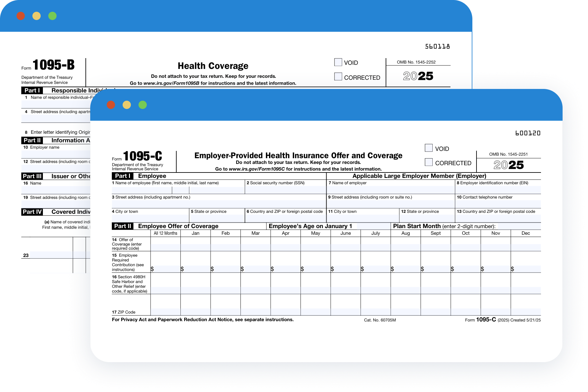The height and width of the screenshot is (392, 588).
Task: Click the green dot on the 1095-B window
Action: (52, 16)
